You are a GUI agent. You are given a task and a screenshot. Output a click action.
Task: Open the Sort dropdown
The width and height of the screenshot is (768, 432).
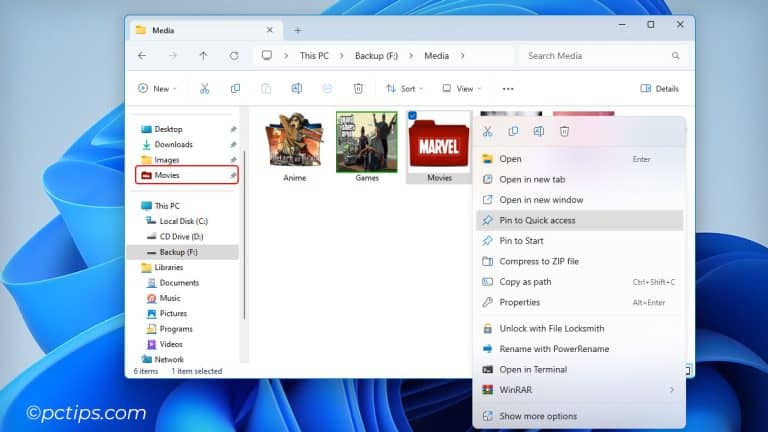tap(405, 89)
